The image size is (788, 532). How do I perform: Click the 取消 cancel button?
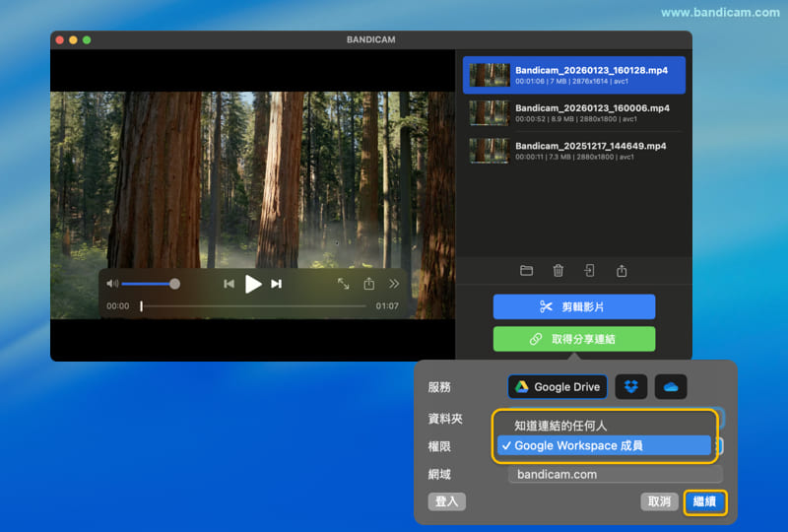pyautogui.click(x=658, y=501)
